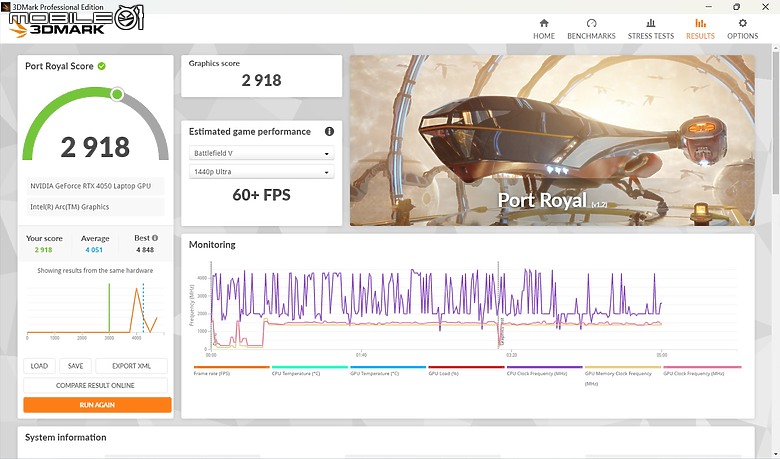780x459 pixels.
Task: Click the Estimated game performance info icon
Action: tap(329, 131)
